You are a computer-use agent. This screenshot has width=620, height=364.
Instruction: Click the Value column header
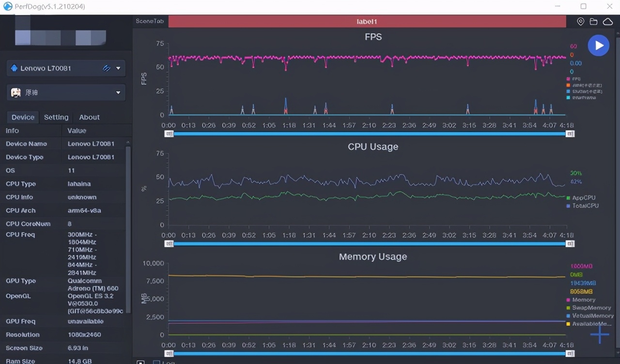tap(77, 131)
